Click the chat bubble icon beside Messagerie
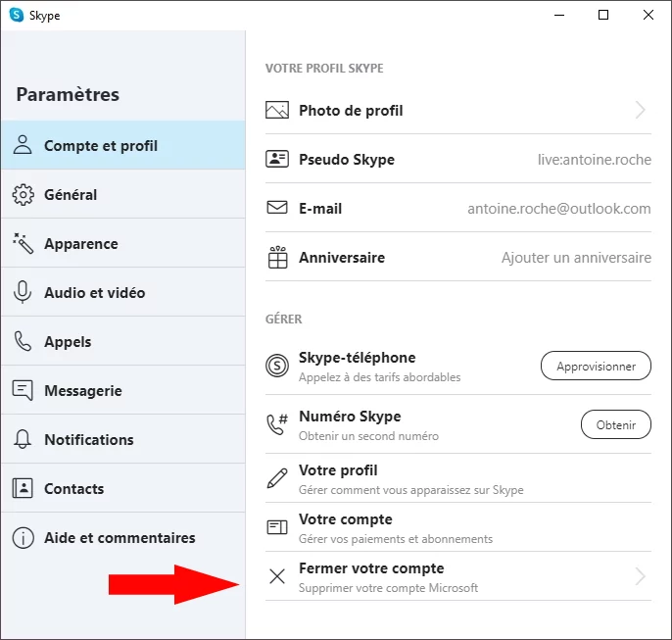The image size is (672, 640). coord(23,390)
